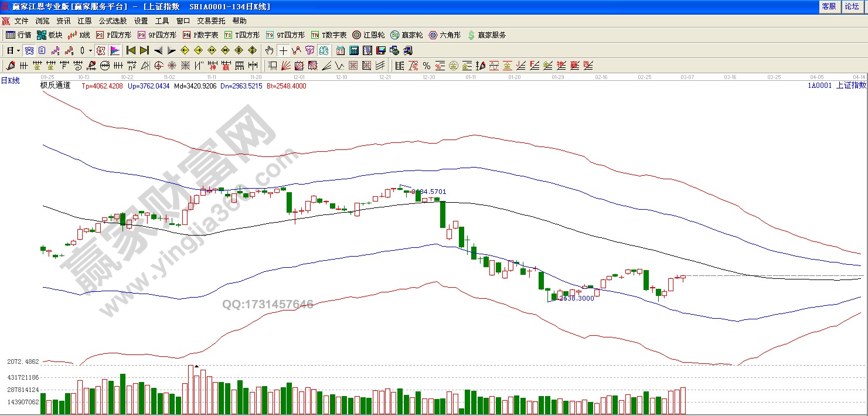Click the calendar date icon
Viewport: 868px width, 416px height.
pos(341,50)
